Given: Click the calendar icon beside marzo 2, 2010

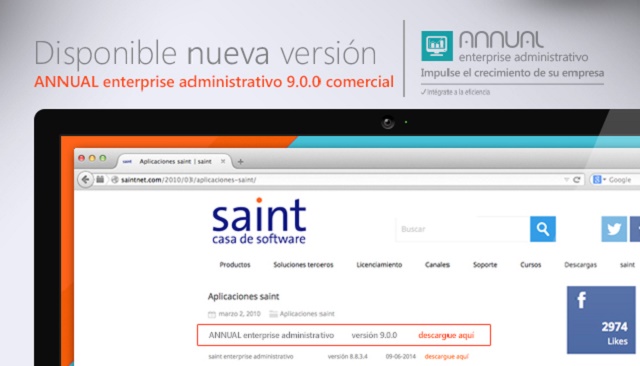Looking at the screenshot, I should tap(212, 314).
